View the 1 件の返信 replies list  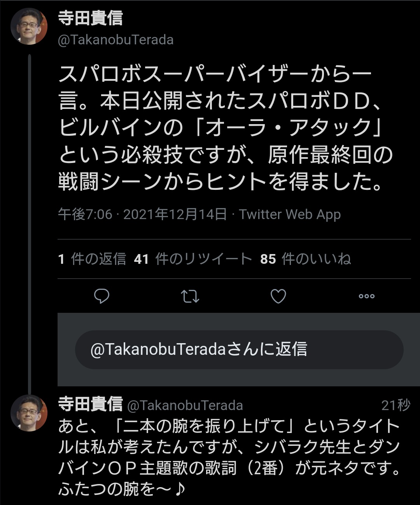coord(92,259)
